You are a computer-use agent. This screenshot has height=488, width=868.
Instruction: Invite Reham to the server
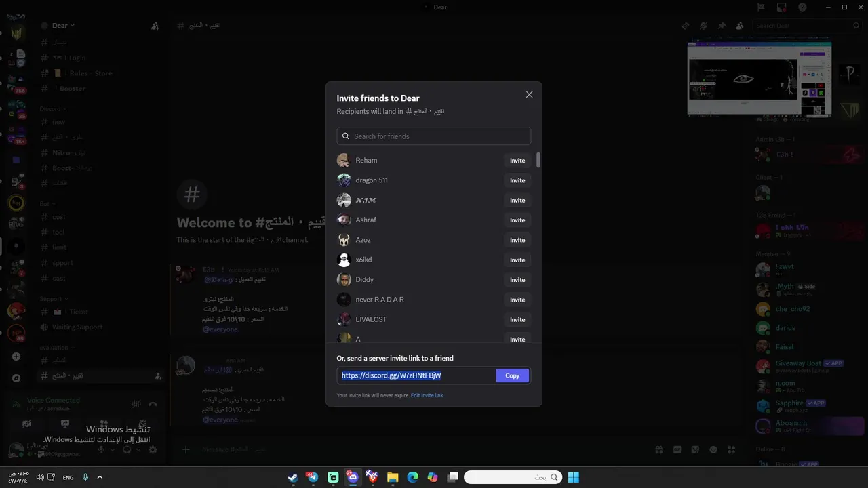pyautogui.click(x=517, y=161)
